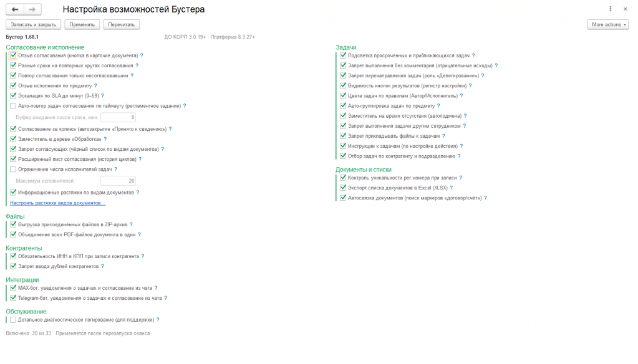Enable Детальное диагностическое логирование checkbox

pyautogui.click(x=13, y=320)
